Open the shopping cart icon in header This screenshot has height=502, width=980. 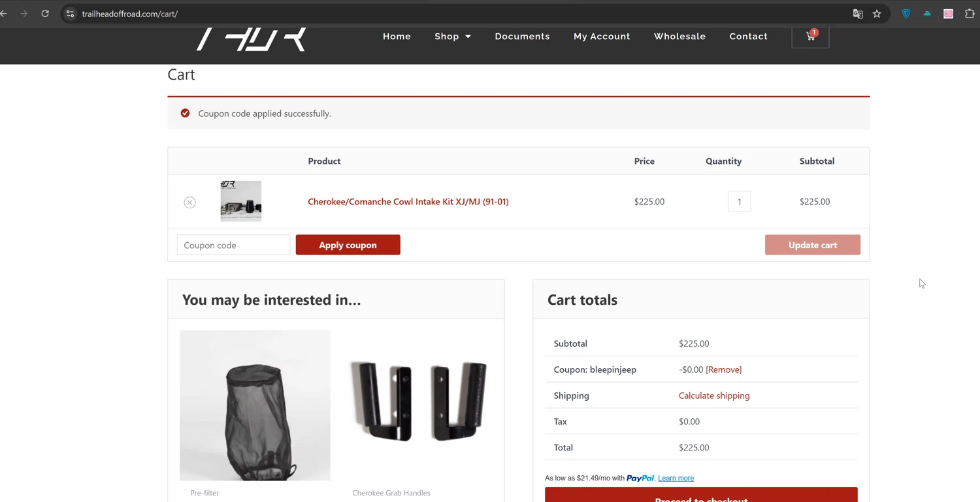click(x=810, y=37)
